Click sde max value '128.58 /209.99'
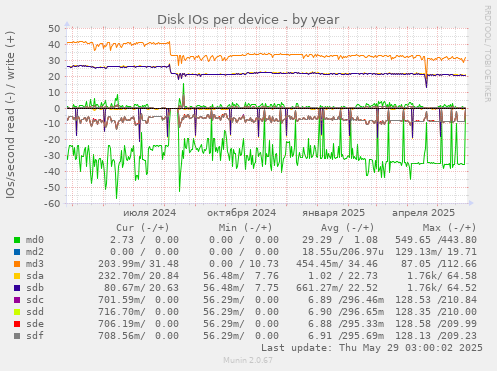 [x=436, y=324]
